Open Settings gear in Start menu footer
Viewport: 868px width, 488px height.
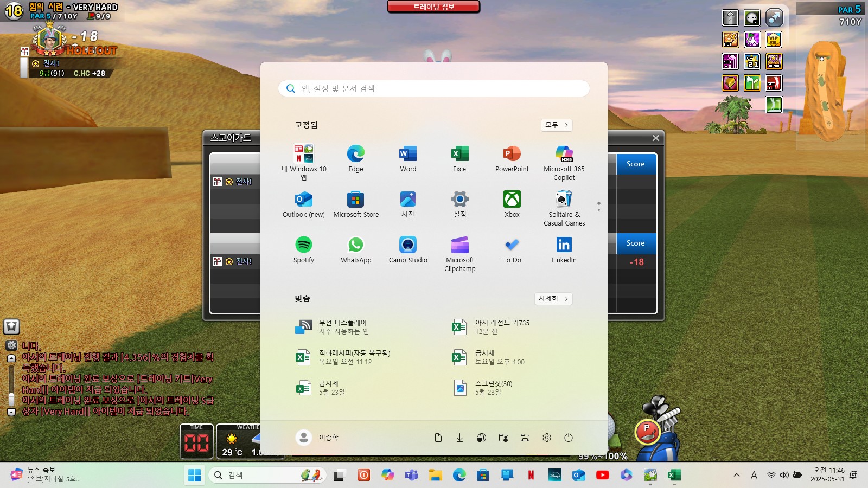coord(547,438)
